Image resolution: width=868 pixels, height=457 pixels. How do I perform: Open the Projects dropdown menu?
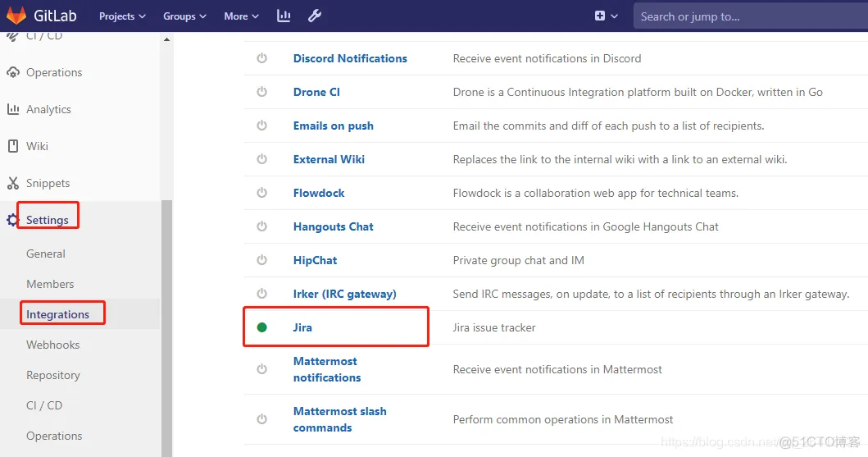(x=122, y=16)
